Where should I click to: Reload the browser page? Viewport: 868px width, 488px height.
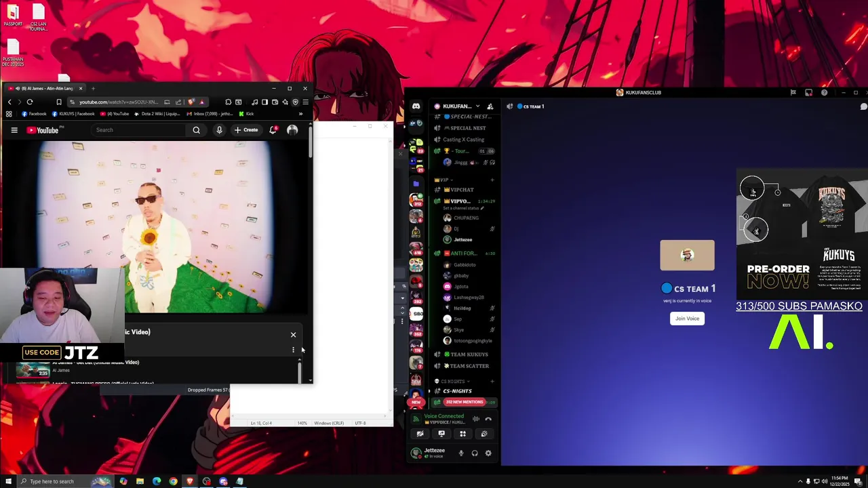(30, 102)
